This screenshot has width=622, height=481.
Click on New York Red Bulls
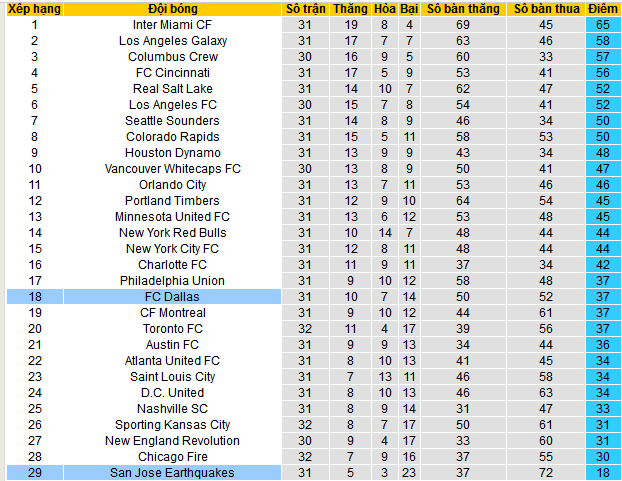click(172, 232)
